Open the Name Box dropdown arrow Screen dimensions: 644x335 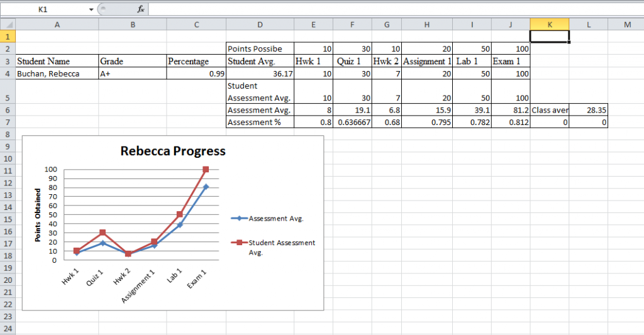pyautogui.click(x=91, y=9)
